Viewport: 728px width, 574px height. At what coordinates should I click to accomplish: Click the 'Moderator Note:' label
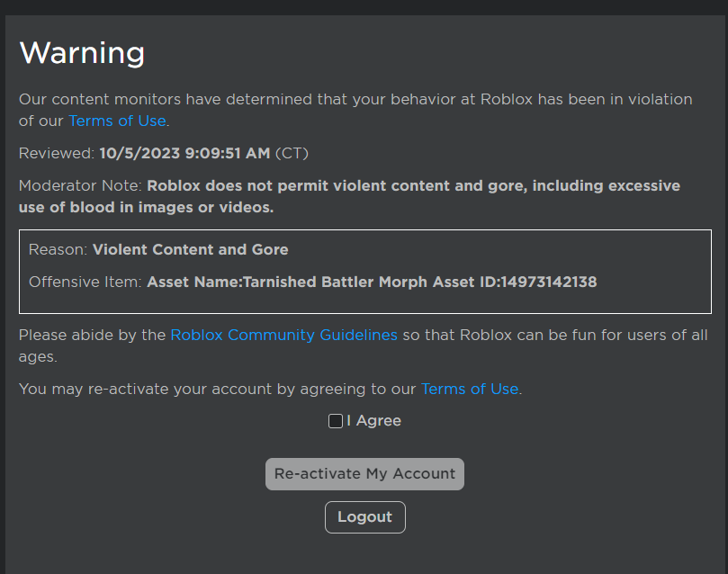click(x=80, y=186)
